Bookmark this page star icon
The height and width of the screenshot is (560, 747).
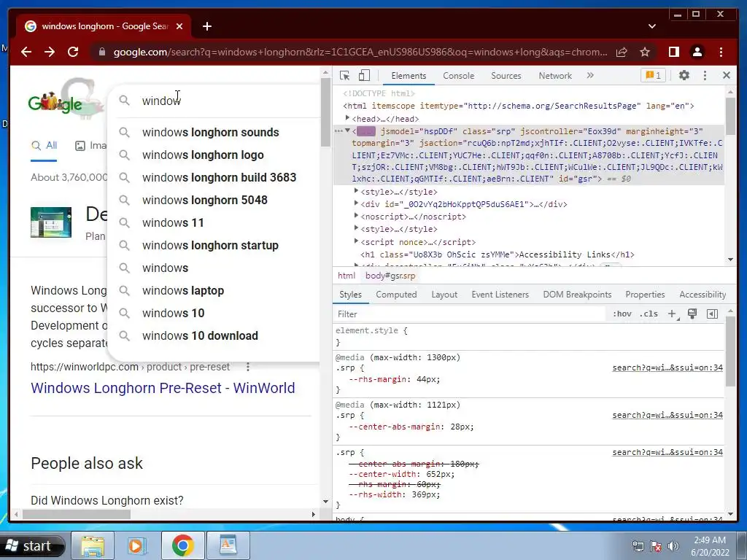(645, 52)
